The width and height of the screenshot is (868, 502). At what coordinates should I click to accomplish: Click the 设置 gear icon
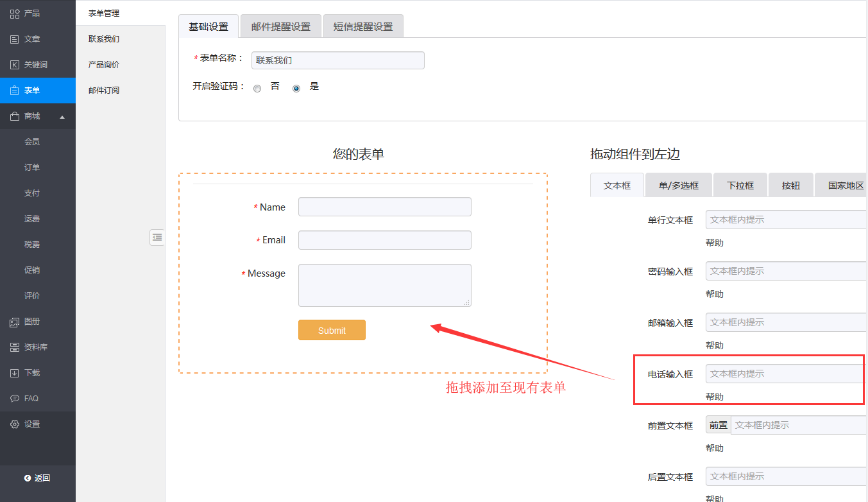pyautogui.click(x=14, y=424)
